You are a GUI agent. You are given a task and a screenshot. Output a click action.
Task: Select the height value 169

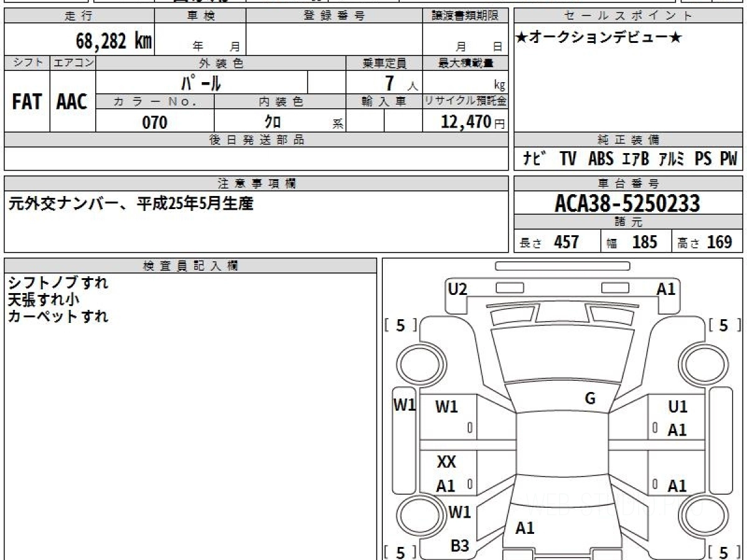click(720, 242)
